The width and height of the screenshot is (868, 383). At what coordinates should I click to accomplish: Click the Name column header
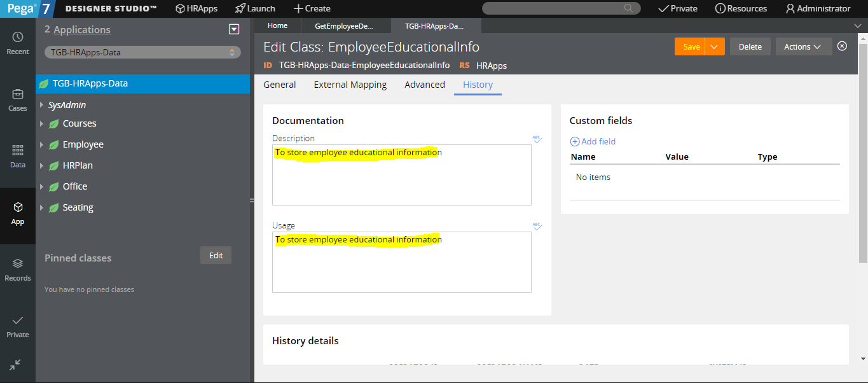click(583, 157)
